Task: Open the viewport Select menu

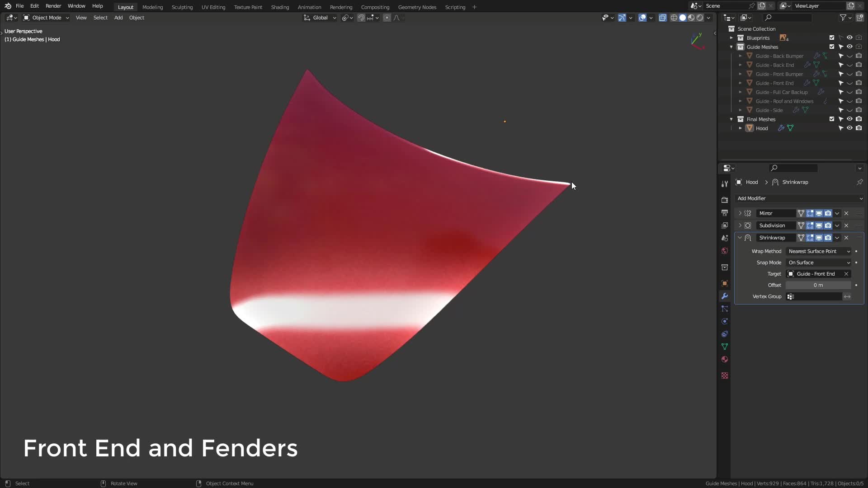Action: pyautogui.click(x=100, y=18)
